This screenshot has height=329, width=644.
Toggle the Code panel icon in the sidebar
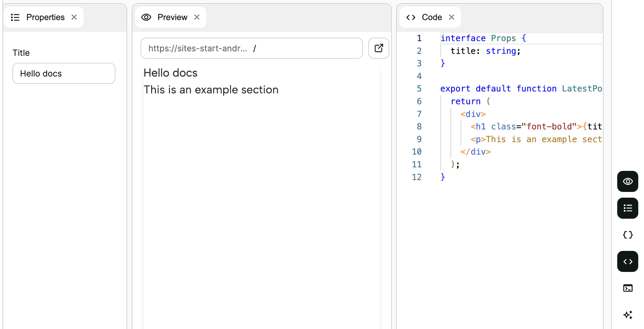[x=627, y=261]
